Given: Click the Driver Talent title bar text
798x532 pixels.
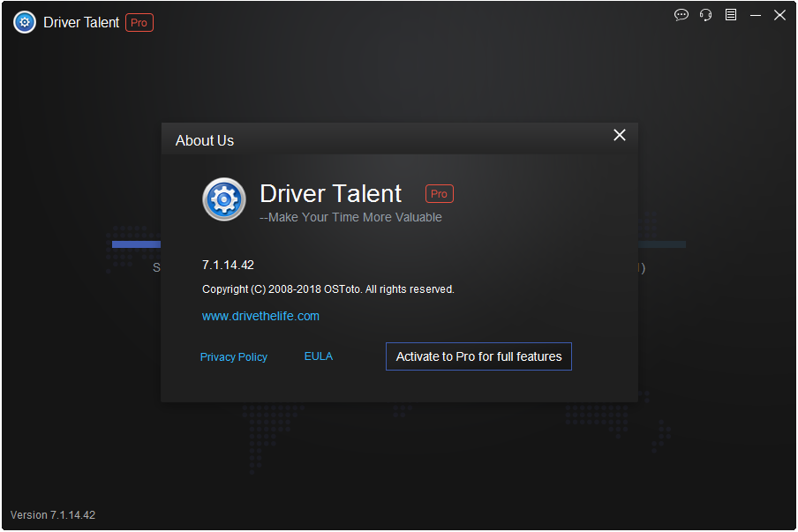Looking at the screenshot, I should tap(81, 22).
